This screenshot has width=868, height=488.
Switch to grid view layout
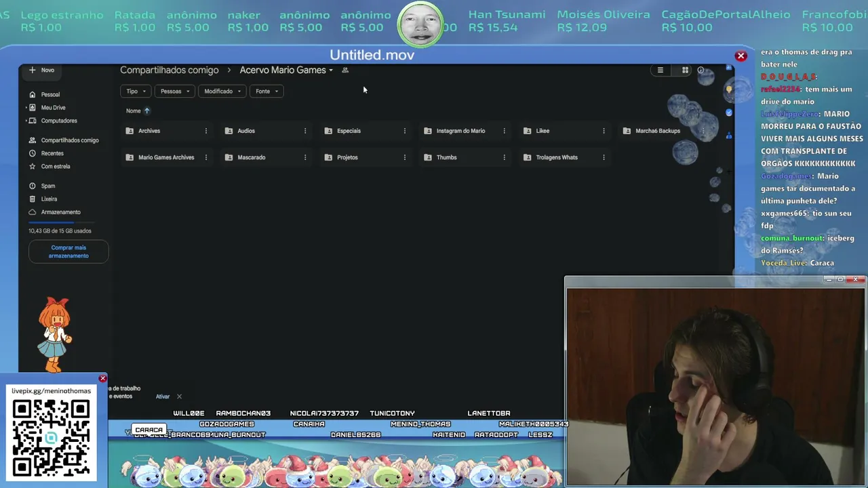685,70
